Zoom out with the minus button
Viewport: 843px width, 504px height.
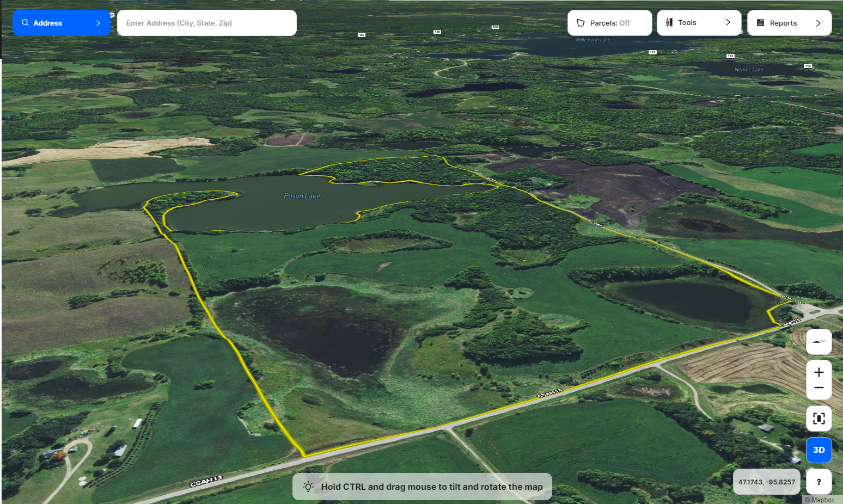818,388
